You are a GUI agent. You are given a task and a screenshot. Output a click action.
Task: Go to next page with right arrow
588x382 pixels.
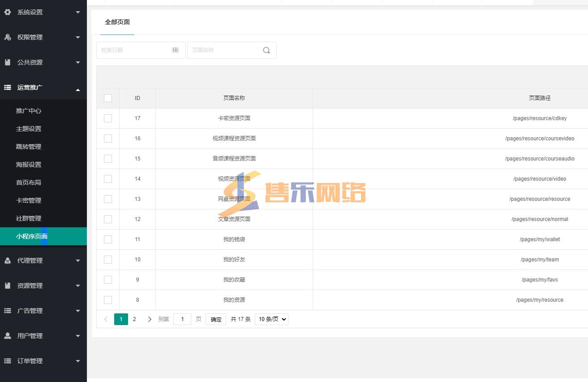click(150, 319)
